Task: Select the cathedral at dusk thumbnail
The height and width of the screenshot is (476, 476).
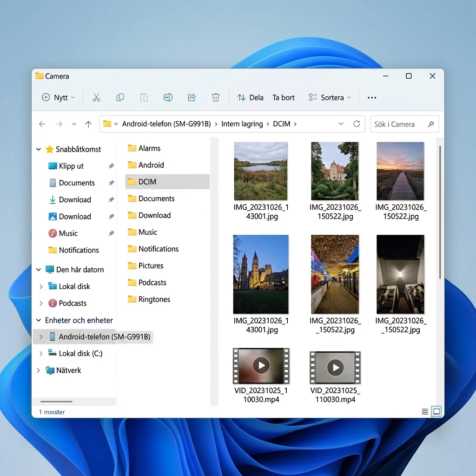Action: 261,274
